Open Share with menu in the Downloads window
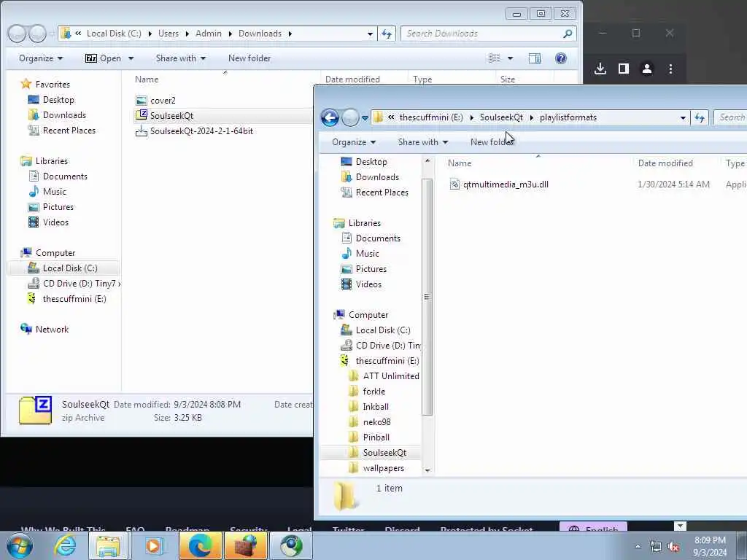 [x=181, y=58]
